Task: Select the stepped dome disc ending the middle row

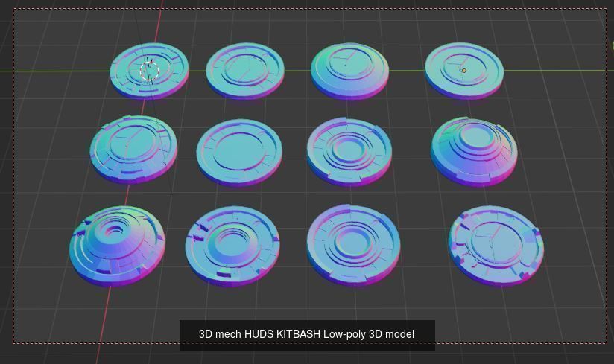Action: point(474,152)
